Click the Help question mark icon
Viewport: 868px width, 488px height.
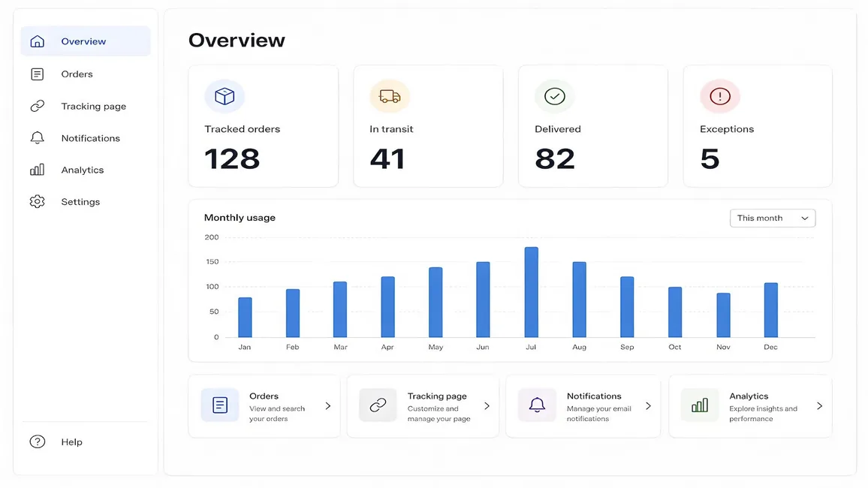(x=37, y=441)
